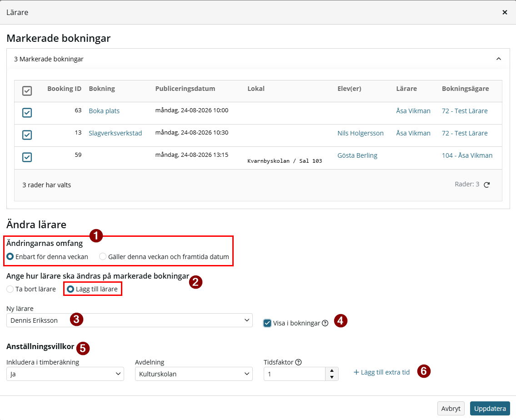Sort by the Booking ID column header

tap(64, 89)
